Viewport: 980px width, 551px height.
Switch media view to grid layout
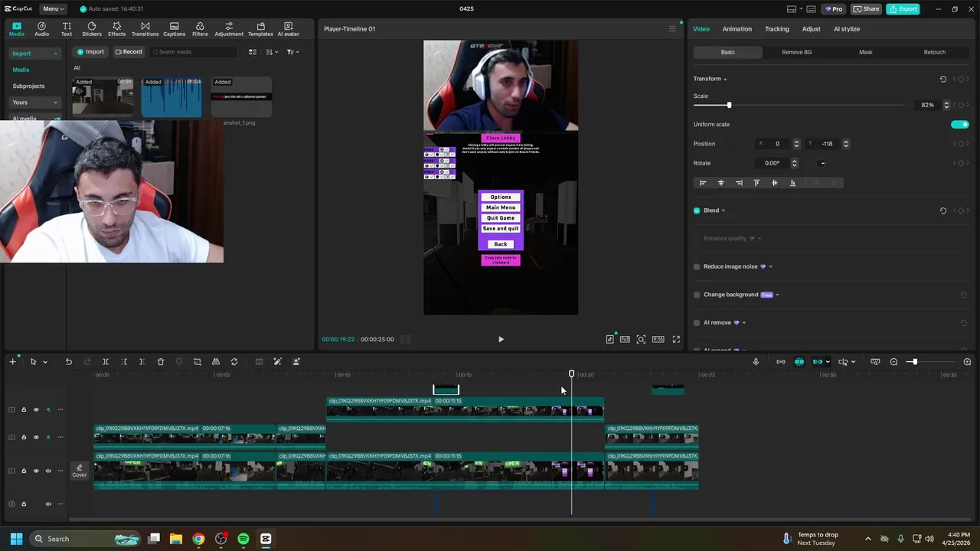coord(253,52)
